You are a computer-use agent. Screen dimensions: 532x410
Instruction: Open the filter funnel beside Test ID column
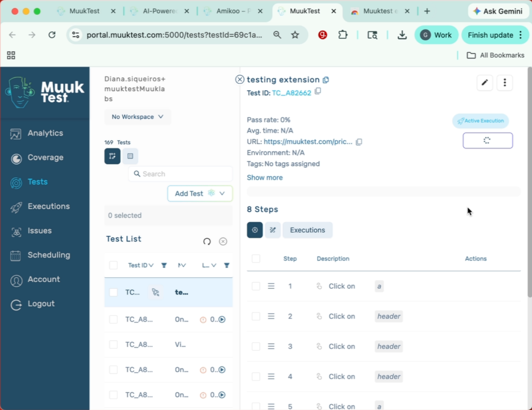click(164, 265)
